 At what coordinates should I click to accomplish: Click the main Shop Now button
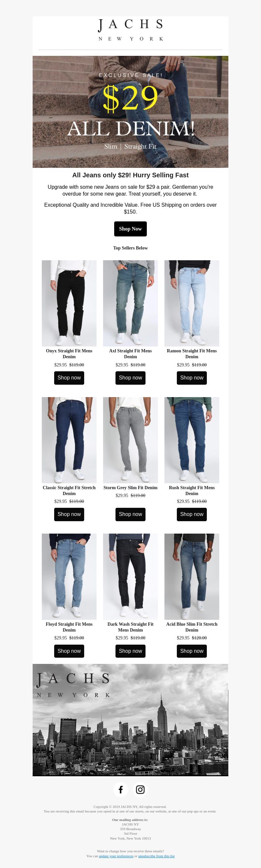[130, 229]
